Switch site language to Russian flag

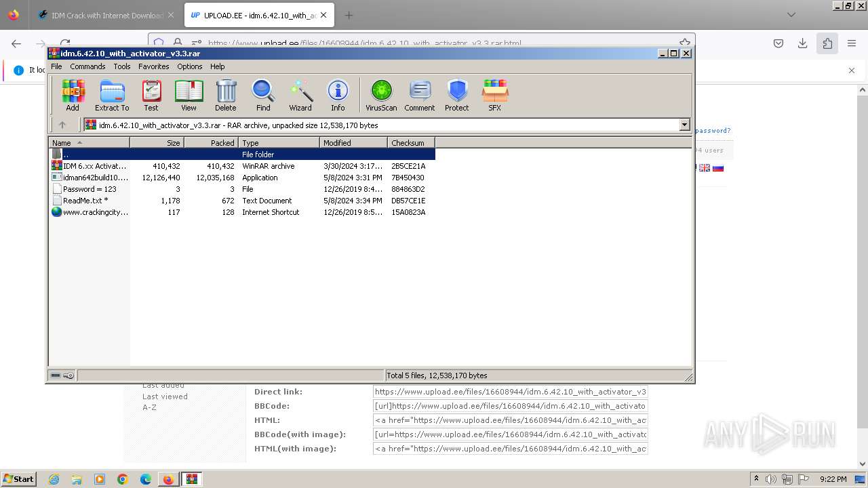click(x=718, y=168)
